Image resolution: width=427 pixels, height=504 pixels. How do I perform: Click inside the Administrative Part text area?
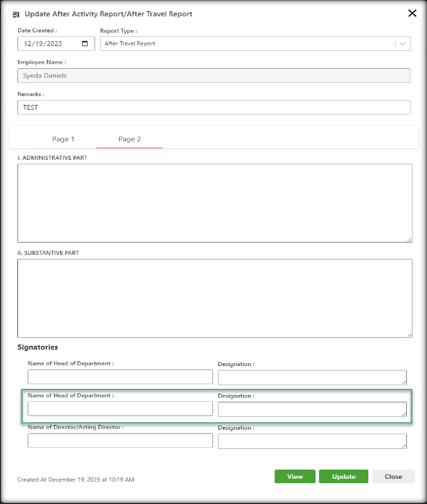(x=215, y=203)
